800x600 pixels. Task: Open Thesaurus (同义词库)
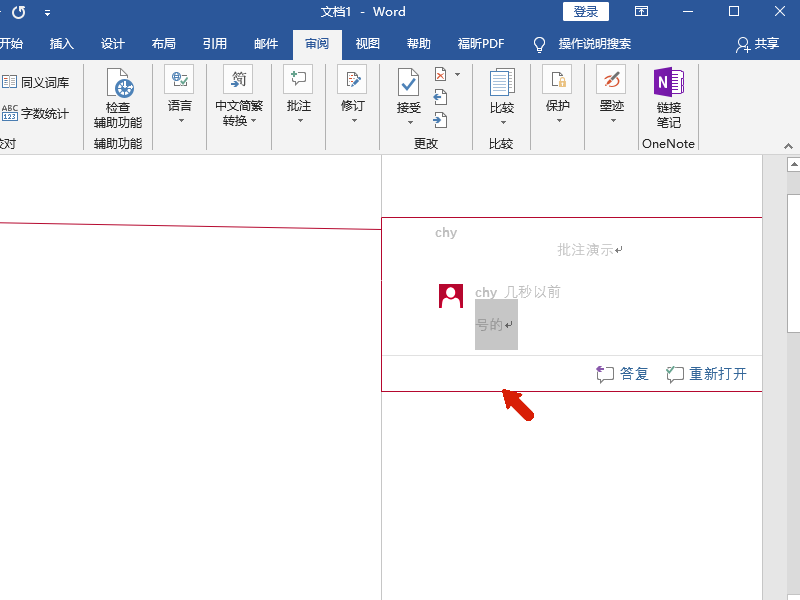[x=35, y=82]
